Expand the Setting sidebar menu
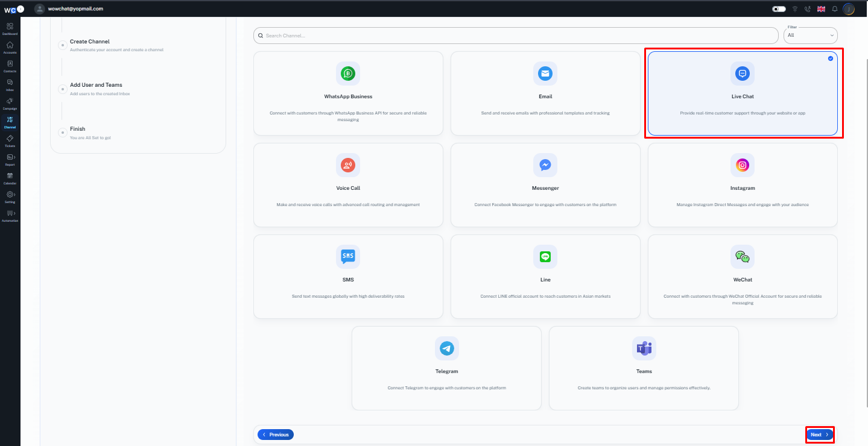 [10, 196]
